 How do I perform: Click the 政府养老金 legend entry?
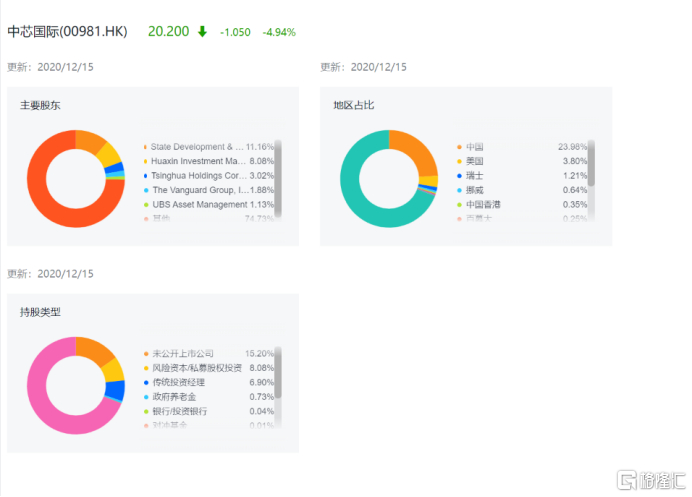pos(209,397)
